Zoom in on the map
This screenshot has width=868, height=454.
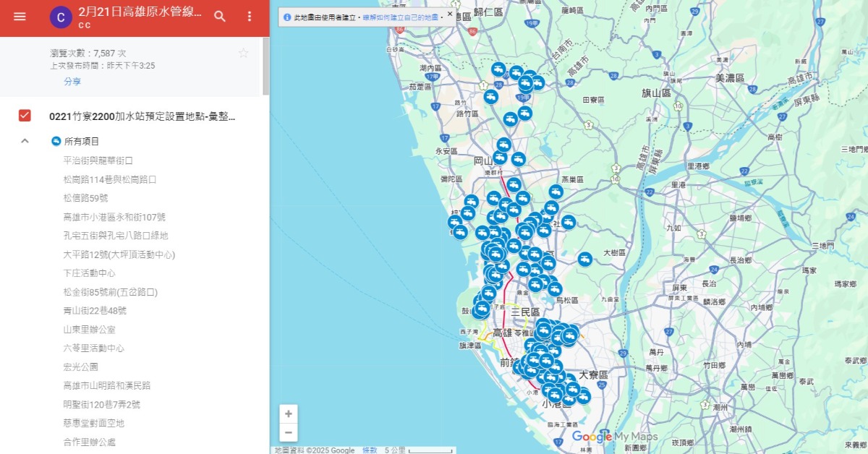click(289, 414)
